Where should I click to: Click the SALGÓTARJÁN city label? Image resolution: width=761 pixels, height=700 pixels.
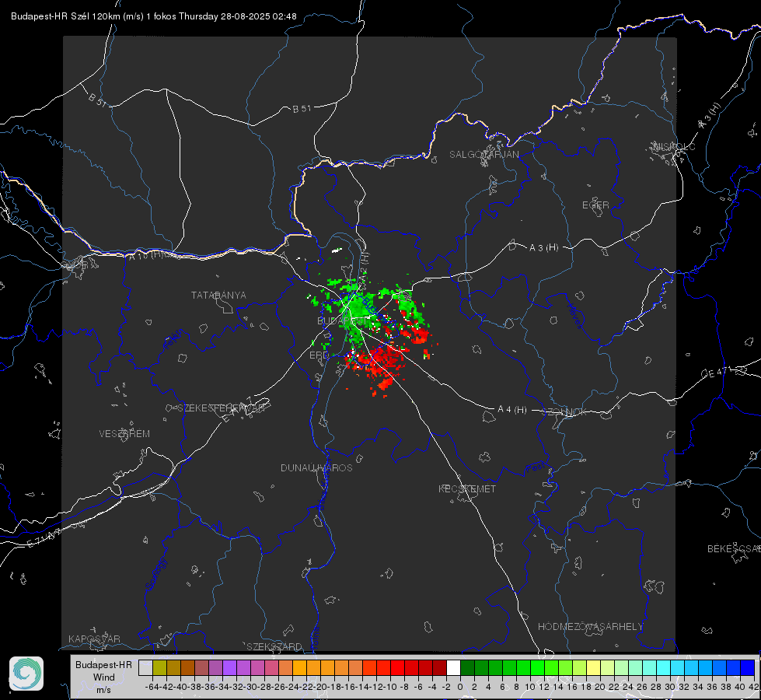point(483,155)
